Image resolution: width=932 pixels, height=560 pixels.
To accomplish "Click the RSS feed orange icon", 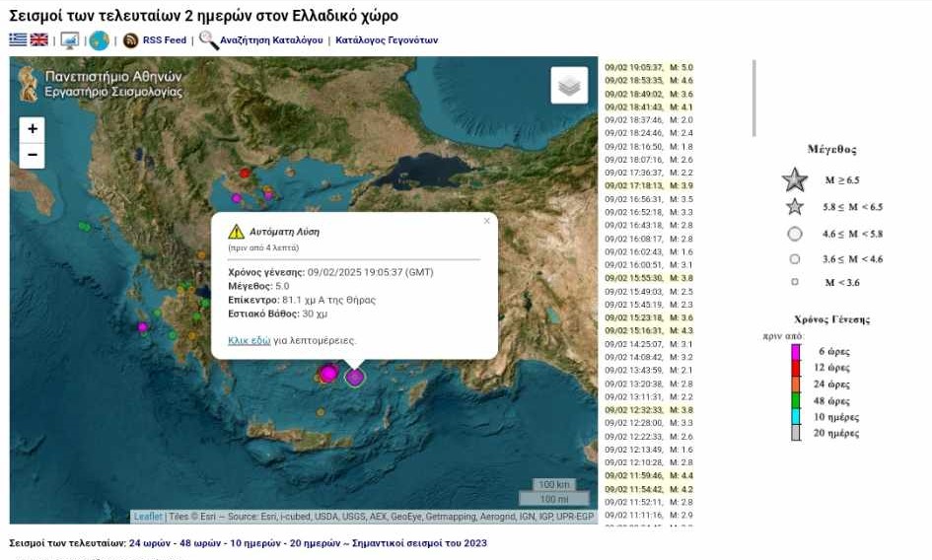I will pos(130,40).
